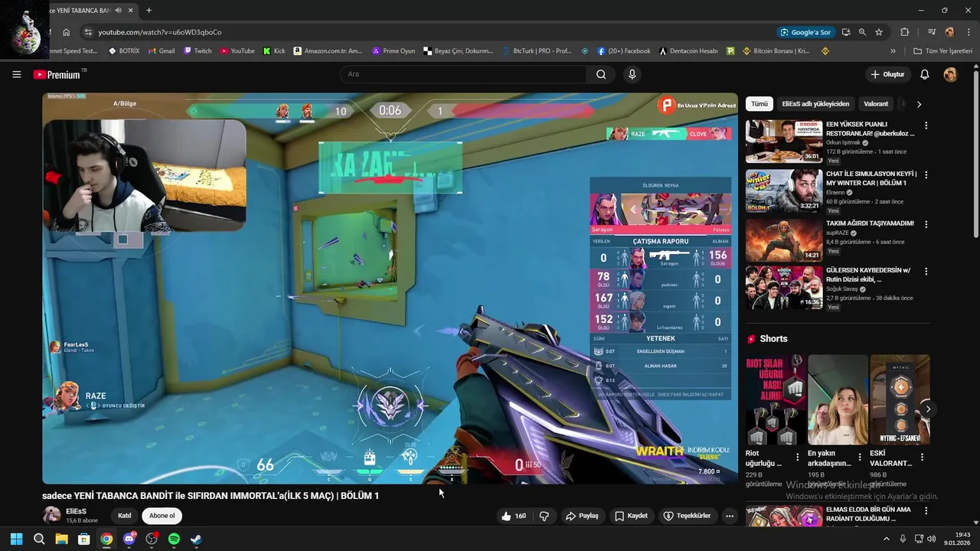
Task: Open options for CHAT İLE SIMULASYON KEYFİ video
Action: pyautogui.click(x=926, y=174)
